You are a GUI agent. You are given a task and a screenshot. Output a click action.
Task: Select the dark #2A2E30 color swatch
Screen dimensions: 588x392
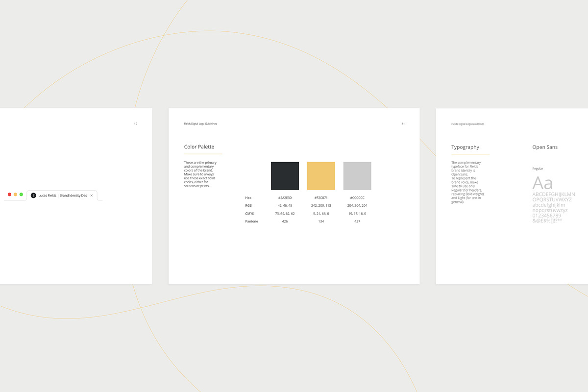coord(285,175)
